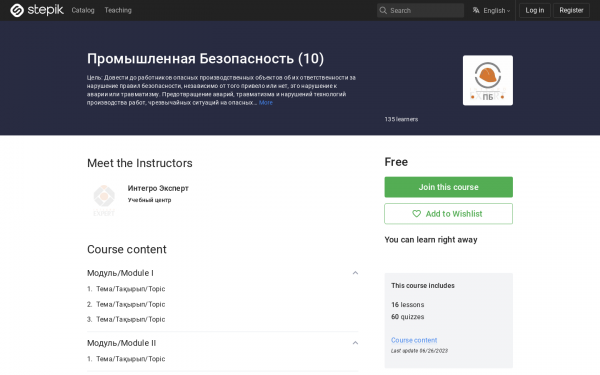This screenshot has width=600, height=375.
Task: Click the 16 lessons entry
Action: tap(408, 305)
